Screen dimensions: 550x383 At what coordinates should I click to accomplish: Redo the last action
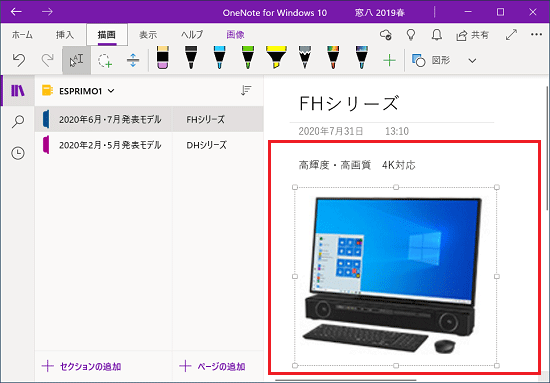pyautogui.click(x=47, y=60)
